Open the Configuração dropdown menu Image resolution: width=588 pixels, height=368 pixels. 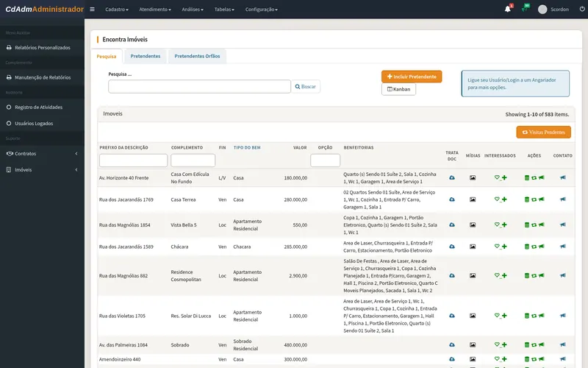[x=262, y=10]
